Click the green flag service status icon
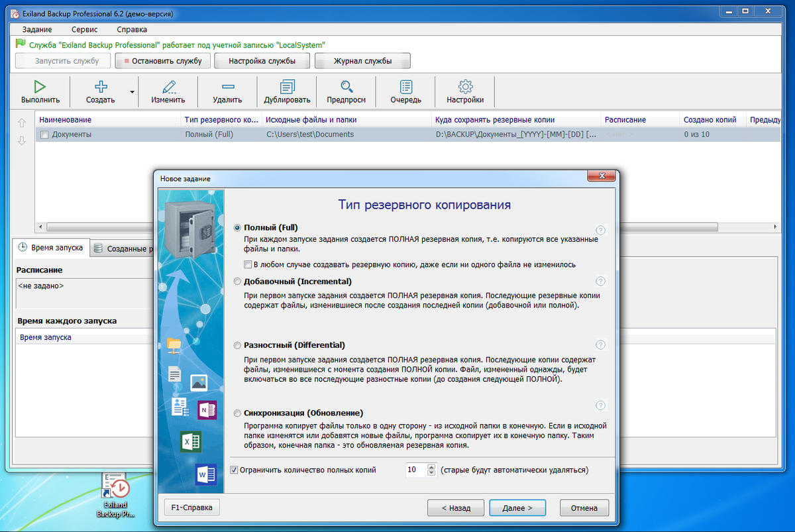Image resolution: width=795 pixels, height=532 pixels. tap(20, 44)
